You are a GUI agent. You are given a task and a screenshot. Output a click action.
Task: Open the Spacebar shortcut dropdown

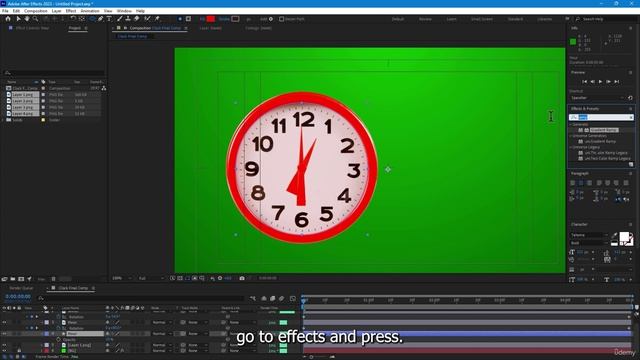[597, 98]
